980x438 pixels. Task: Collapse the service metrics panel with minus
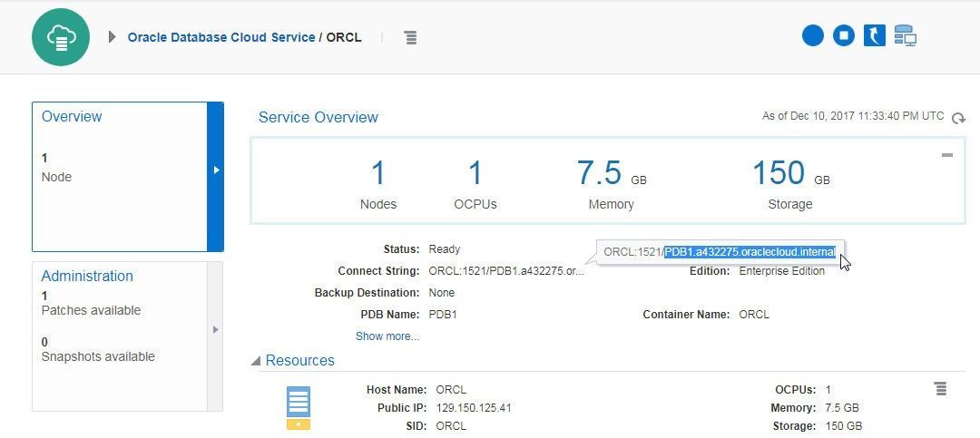[947, 155]
